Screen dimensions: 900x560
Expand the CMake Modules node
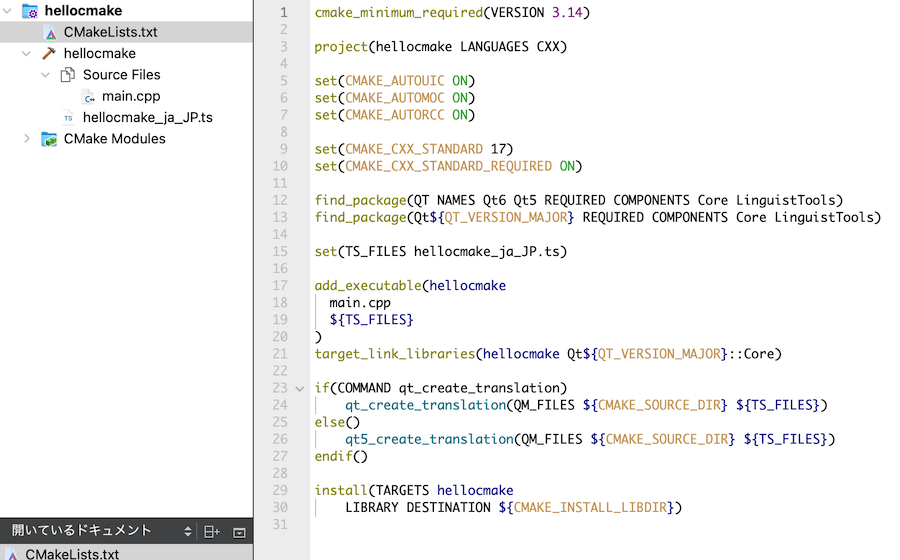(27, 139)
